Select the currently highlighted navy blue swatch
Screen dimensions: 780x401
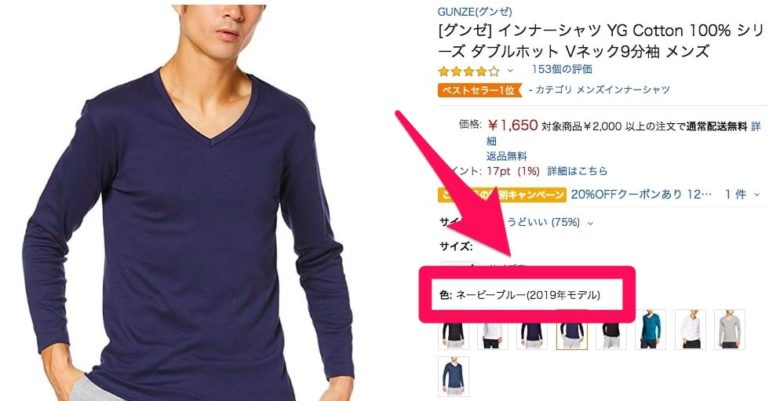572,334
